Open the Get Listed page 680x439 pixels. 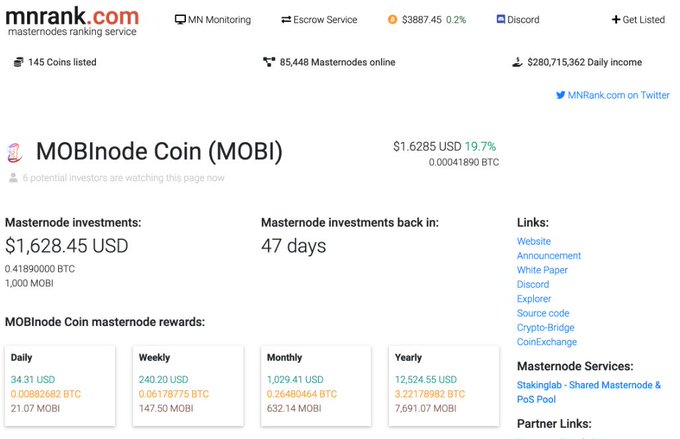638,20
